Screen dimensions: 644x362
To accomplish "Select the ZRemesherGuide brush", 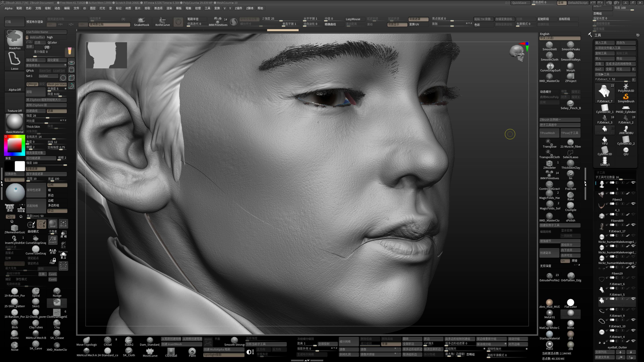I will (14, 229).
